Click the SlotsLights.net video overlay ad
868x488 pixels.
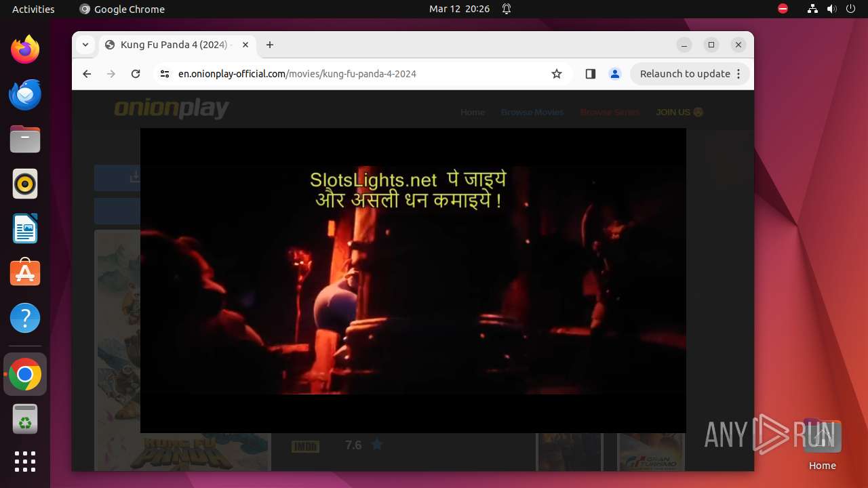click(408, 190)
